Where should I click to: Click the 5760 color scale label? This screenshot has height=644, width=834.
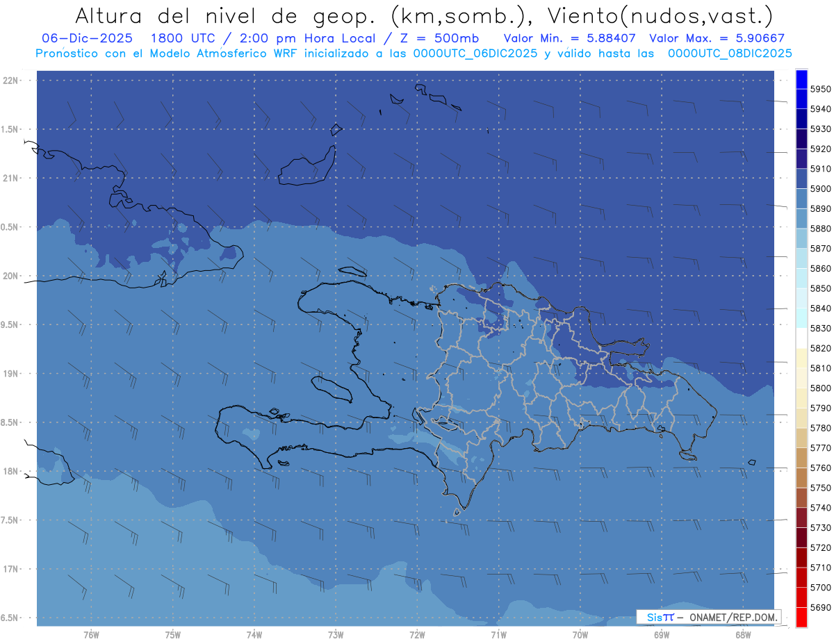pyautogui.click(x=820, y=468)
